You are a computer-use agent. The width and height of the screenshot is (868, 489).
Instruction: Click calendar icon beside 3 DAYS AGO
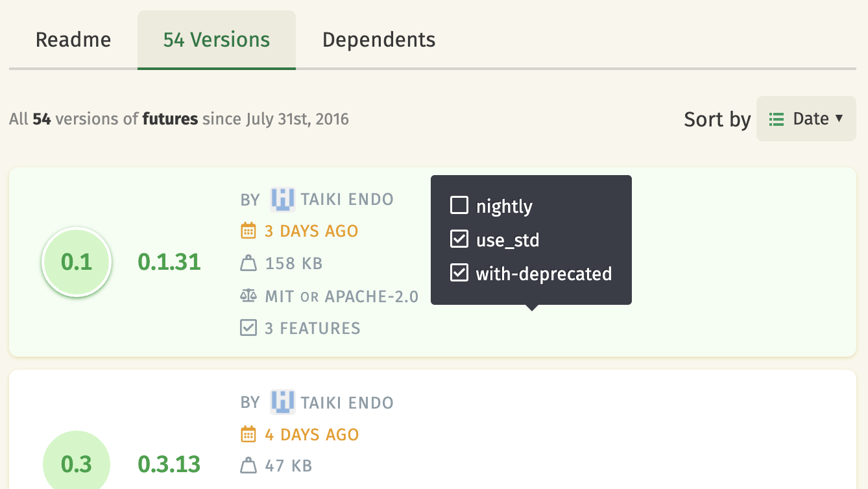coord(248,231)
